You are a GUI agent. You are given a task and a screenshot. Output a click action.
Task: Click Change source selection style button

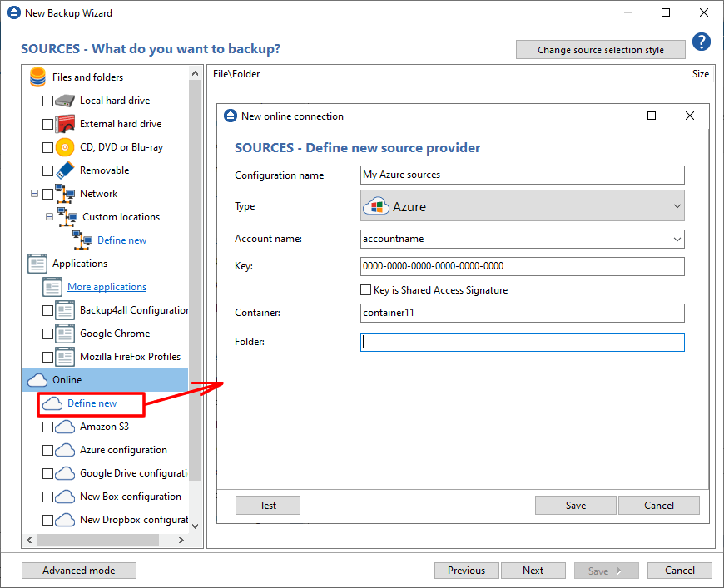tap(601, 50)
